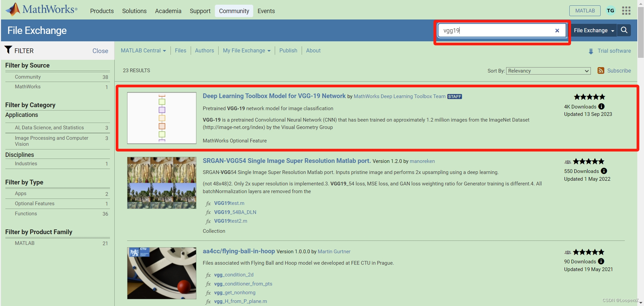Open author Martin Gurtner's profile
This screenshot has height=306, width=644.
coord(334,252)
